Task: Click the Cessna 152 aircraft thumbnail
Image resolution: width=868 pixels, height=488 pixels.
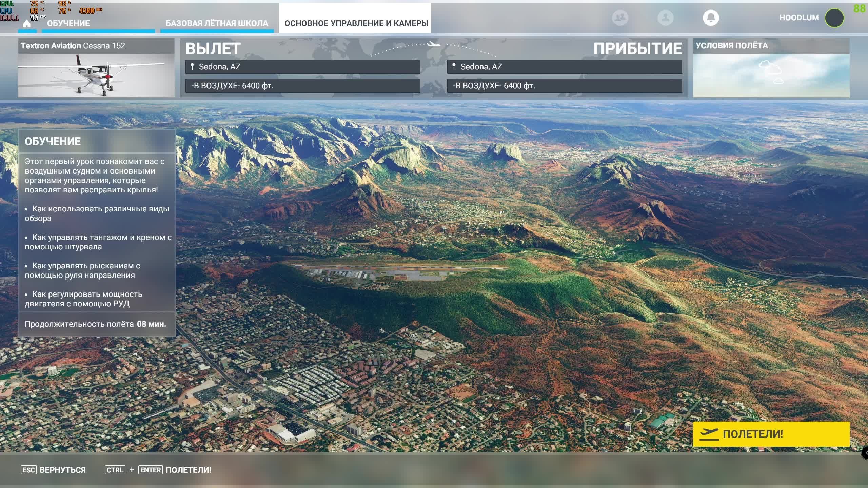Action: tap(96, 75)
